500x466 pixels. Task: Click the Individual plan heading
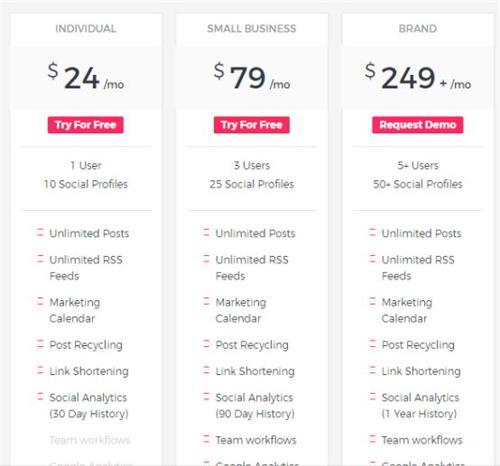[x=86, y=29]
